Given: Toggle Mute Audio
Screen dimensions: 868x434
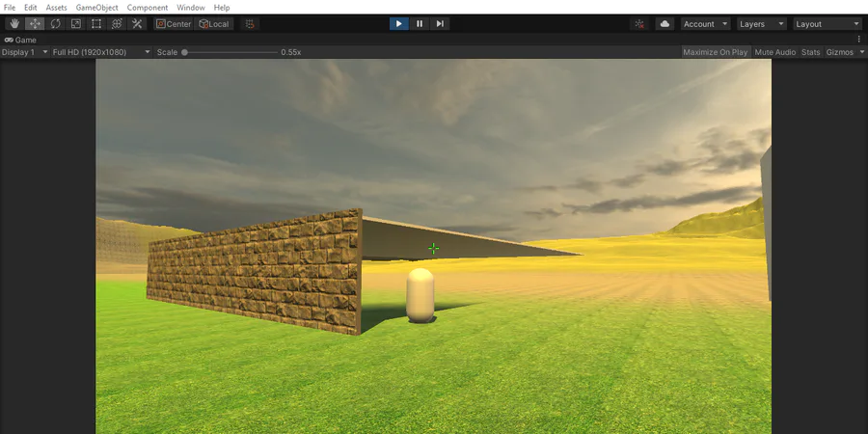Looking at the screenshot, I should (x=775, y=52).
